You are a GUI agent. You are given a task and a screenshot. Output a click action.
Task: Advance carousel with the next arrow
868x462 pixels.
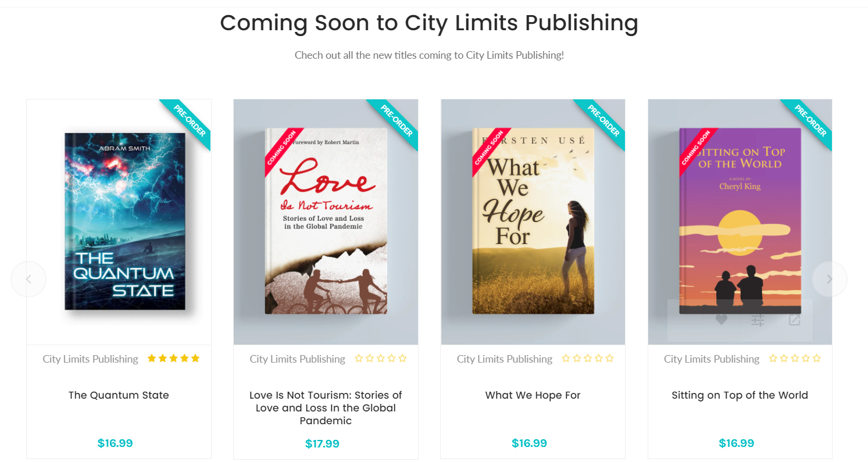(x=830, y=279)
